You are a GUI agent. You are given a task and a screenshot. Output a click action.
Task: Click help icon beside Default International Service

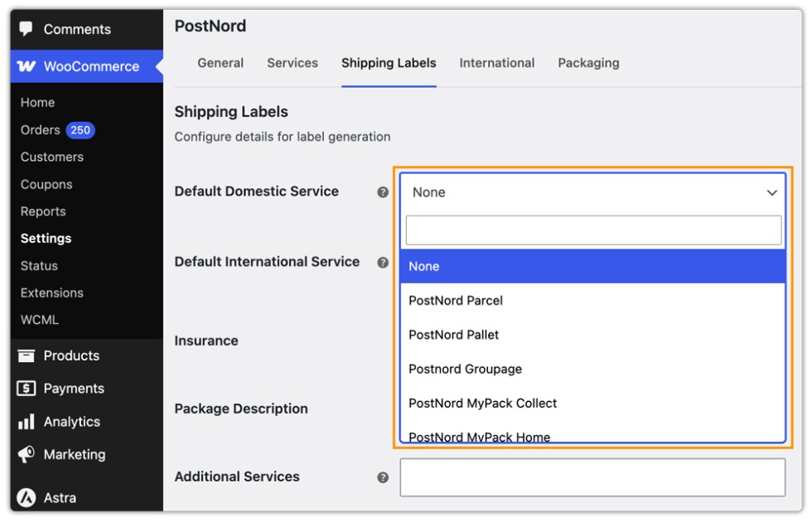pyautogui.click(x=383, y=263)
